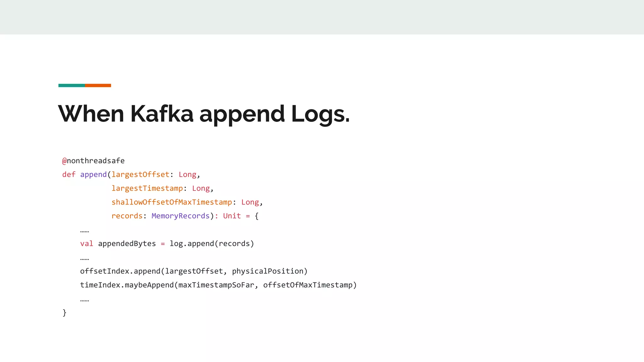The image size is (644, 362).
Task: Click the 'def append(largestOffset: Long,' line
Action: tap(131, 174)
